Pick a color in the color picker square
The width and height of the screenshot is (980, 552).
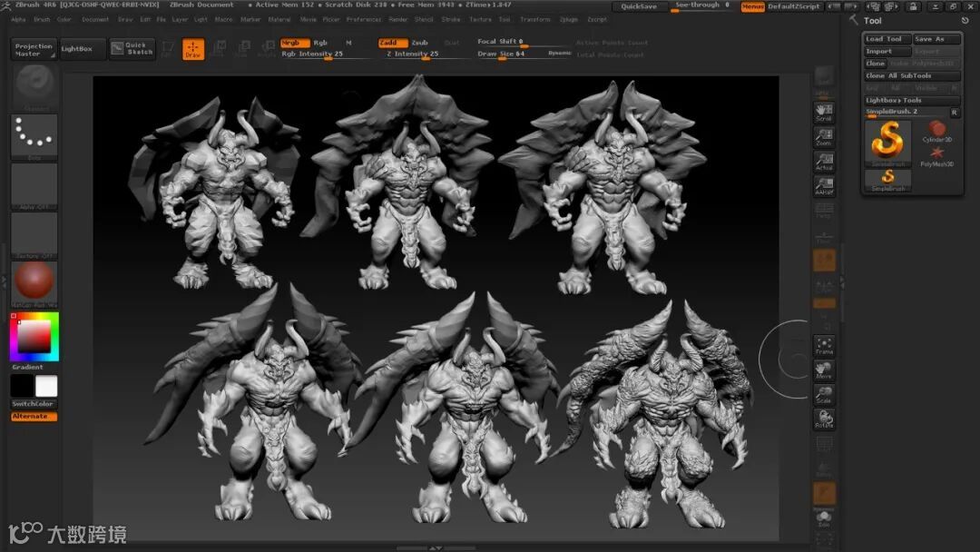34,337
